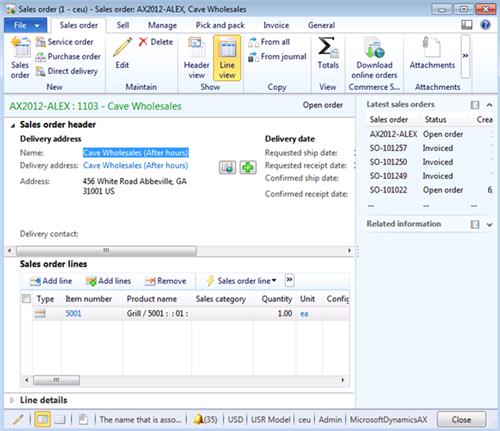The width and height of the screenshot is (500, 431).
Task: Tick the select-all lines checkbox
Action: click(x=26, y=299)
